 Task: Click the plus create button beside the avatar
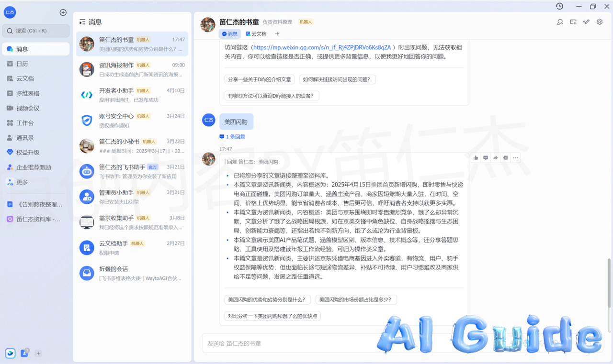(x=63, y=12)
